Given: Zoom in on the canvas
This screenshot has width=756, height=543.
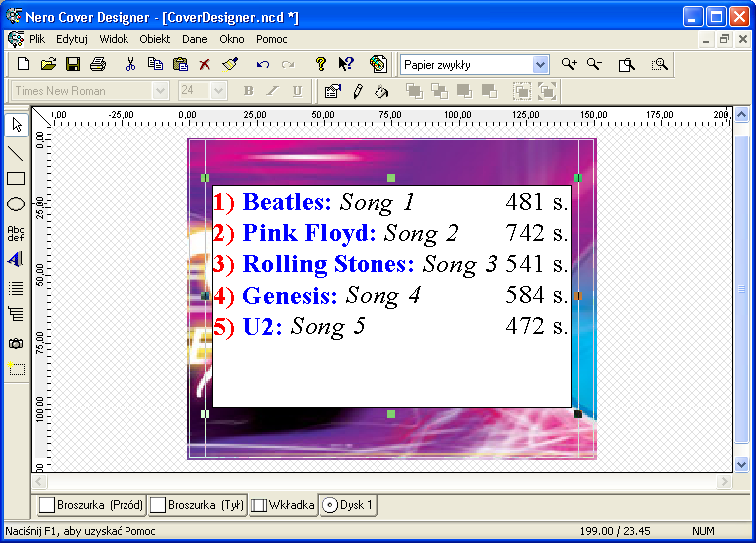Looking at the screenshot, I should [x=569, y=64].
